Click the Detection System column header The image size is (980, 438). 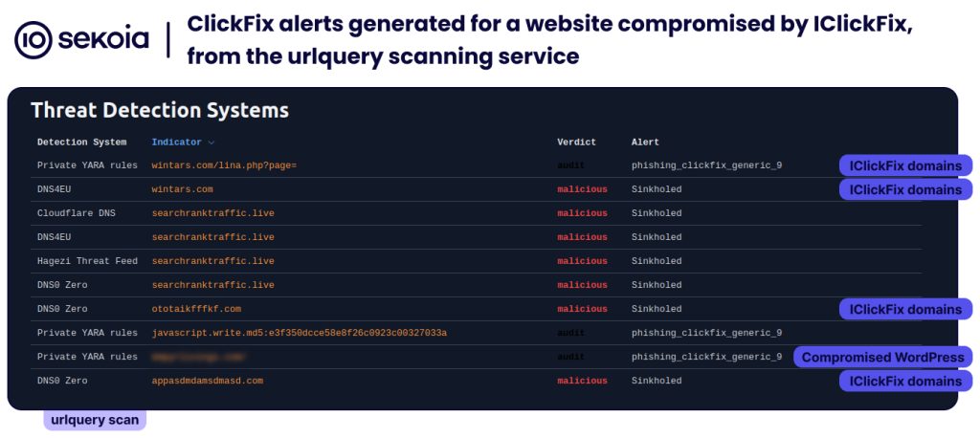tap(81, 142)
